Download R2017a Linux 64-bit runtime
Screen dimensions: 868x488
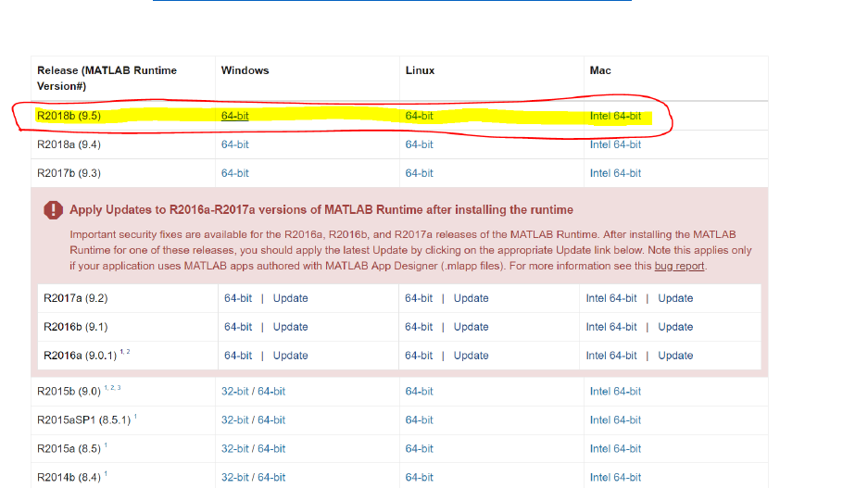coord(419,298)
